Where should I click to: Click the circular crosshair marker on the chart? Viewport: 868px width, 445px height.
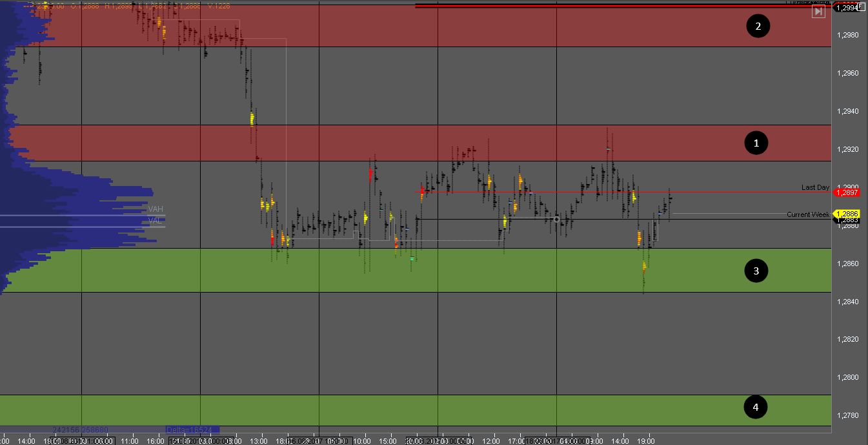pyautogui.click(x=557, y=220)
